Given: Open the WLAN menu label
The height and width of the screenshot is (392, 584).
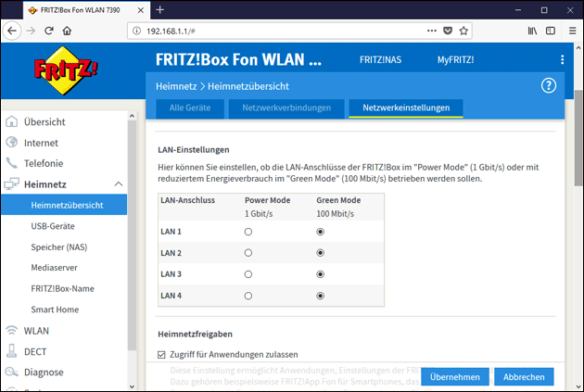Looking at the screenshot, I should pyautogui.click(x=36, y=331).
